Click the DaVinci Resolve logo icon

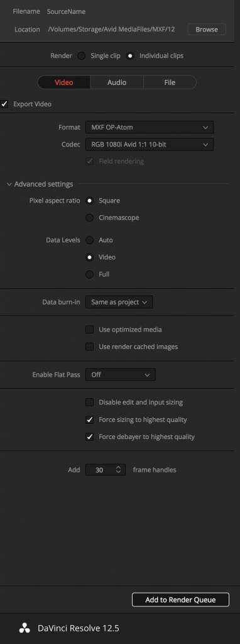(x=25, y=628)
